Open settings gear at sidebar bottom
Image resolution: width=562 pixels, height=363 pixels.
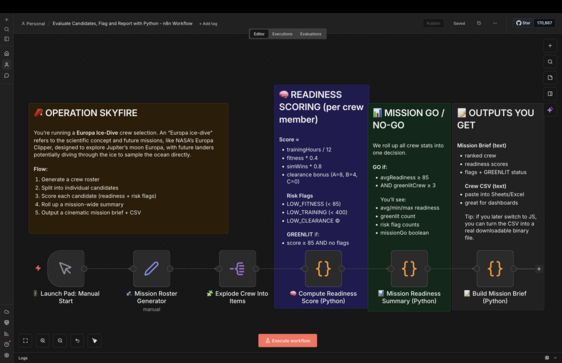tap(6, 355)
